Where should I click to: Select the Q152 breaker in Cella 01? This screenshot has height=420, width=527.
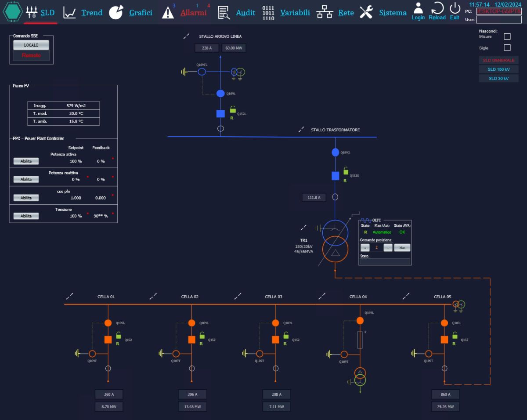[108, 340]
